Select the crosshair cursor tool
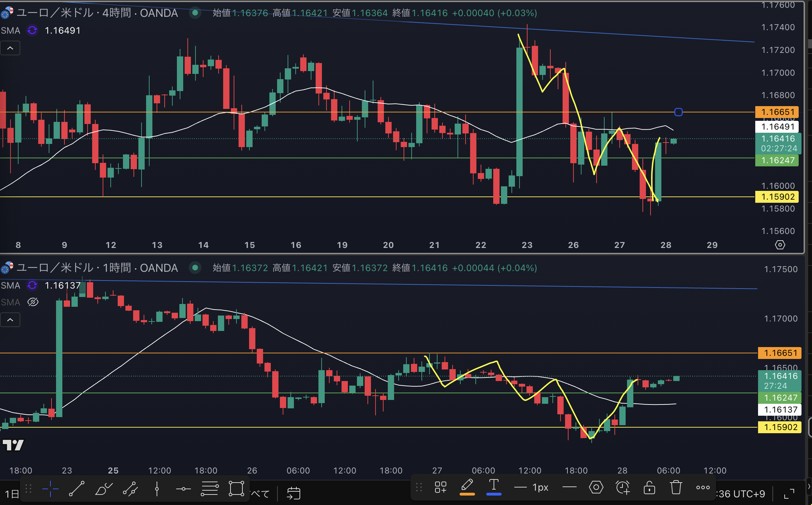Screen dimensions: 812x505 point(50,489)
